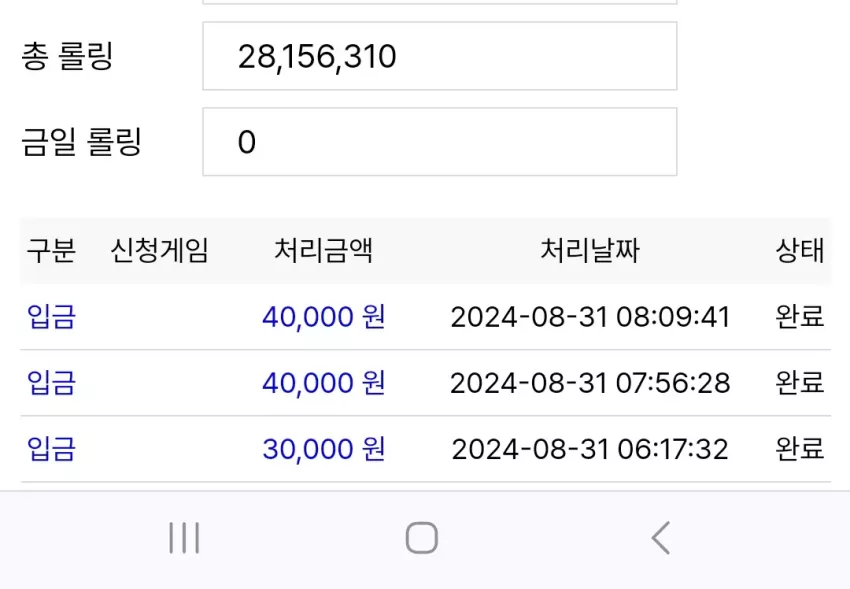The width and height of the screenshot is (850, 589).
Task: Tap the Android home button icon
Action: coord(422,538)
